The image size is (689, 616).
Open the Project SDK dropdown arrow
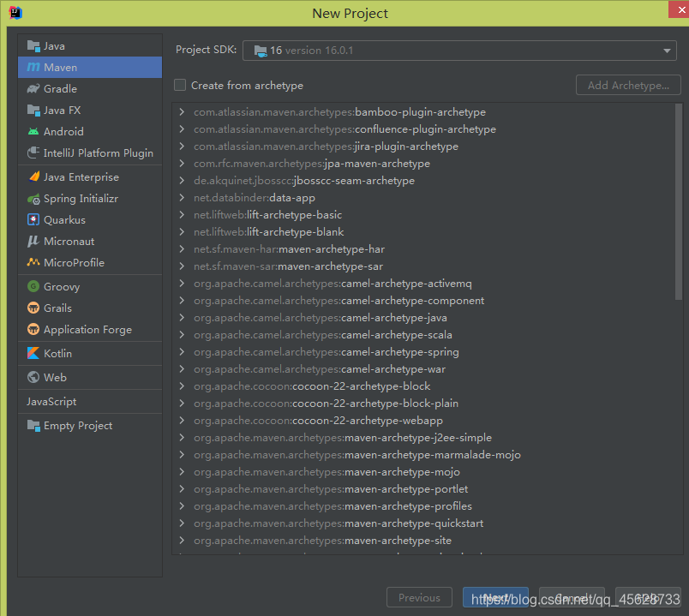pos(667,51)
